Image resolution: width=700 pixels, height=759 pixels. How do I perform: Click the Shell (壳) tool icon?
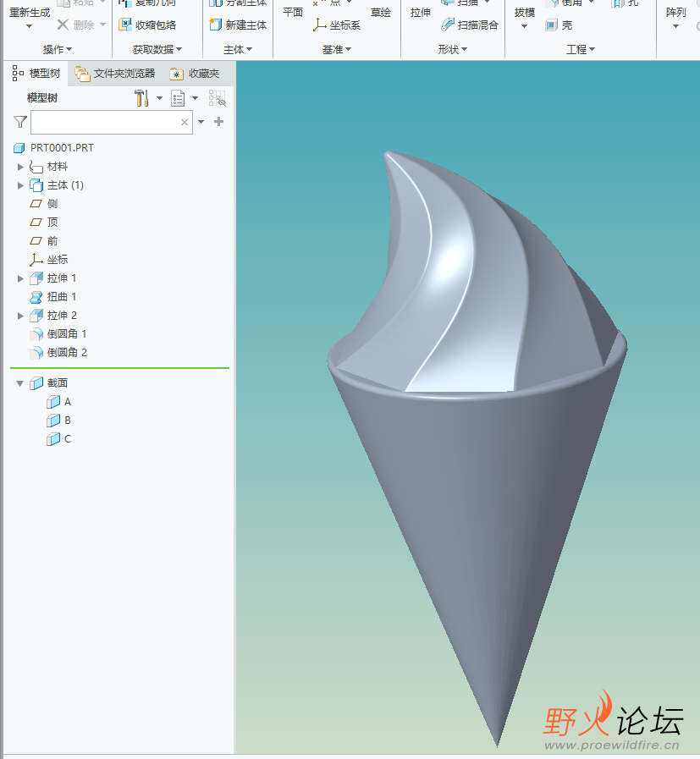click(551, 25)
